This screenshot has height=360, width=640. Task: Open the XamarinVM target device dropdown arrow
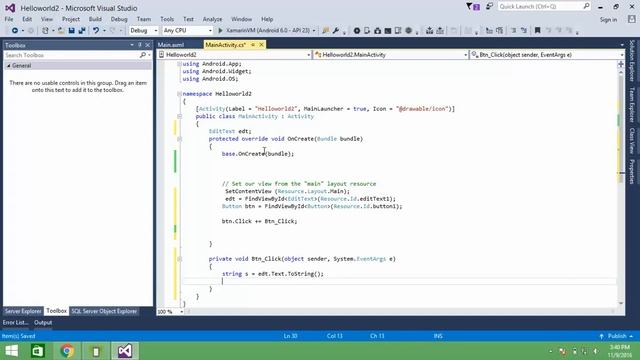tap(313, 31)
